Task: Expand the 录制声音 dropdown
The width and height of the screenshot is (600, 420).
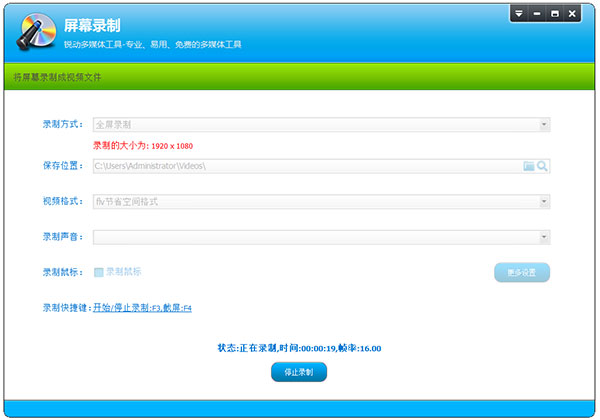Action: pyautogui.click(x=544, y=237)
